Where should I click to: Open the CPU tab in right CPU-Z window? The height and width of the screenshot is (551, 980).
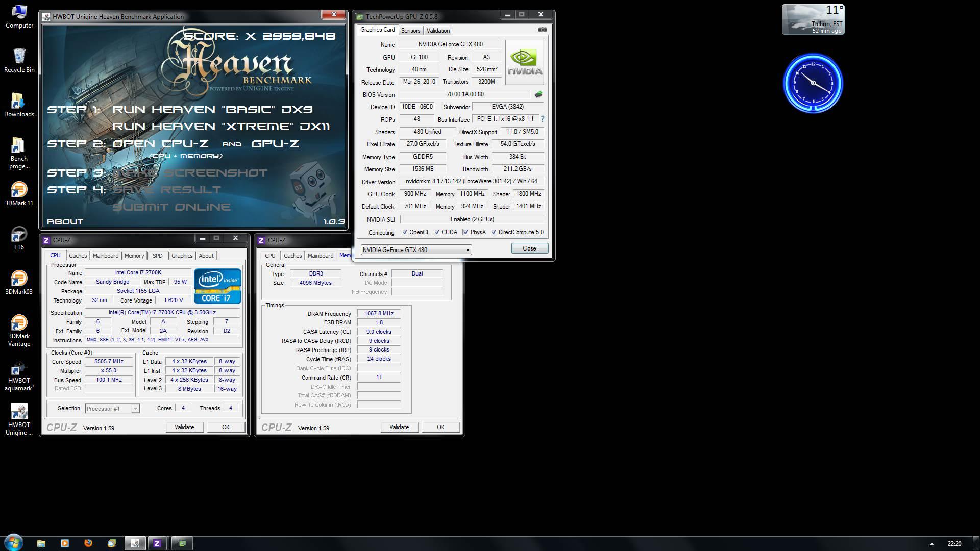[x=270, y=256]
